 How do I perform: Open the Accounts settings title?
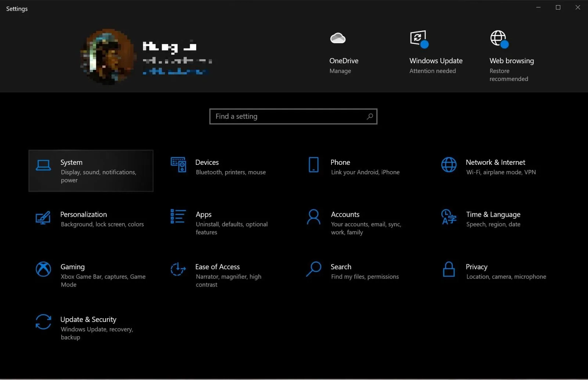345,214
